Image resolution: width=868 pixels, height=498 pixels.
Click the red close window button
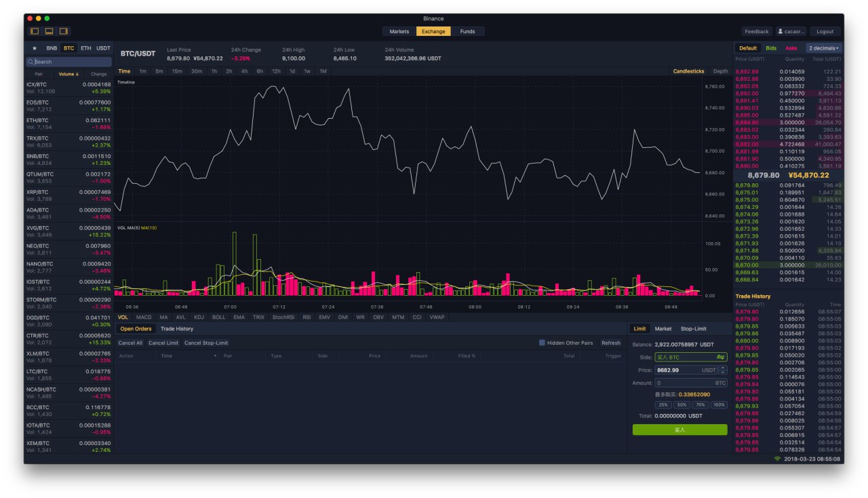pyautogui.click(x=30, y=18)
